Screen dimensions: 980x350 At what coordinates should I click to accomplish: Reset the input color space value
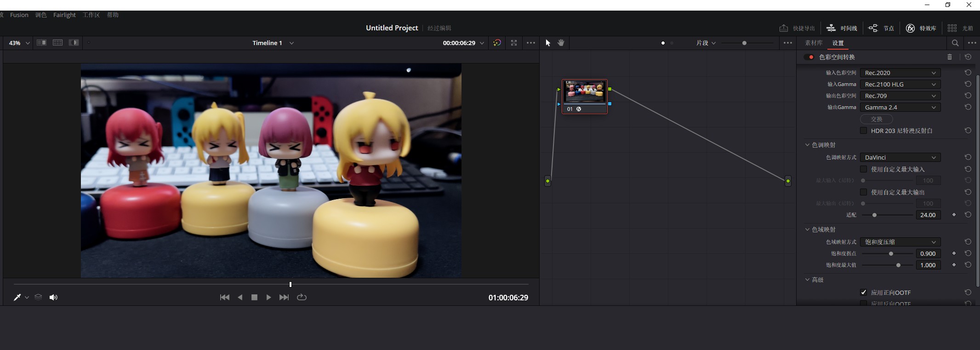pyautogui.click(x=968, y=73)
